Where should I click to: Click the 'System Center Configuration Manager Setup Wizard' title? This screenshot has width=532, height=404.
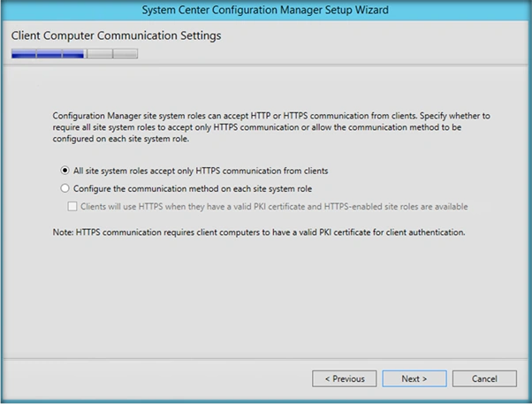point(265,10)
